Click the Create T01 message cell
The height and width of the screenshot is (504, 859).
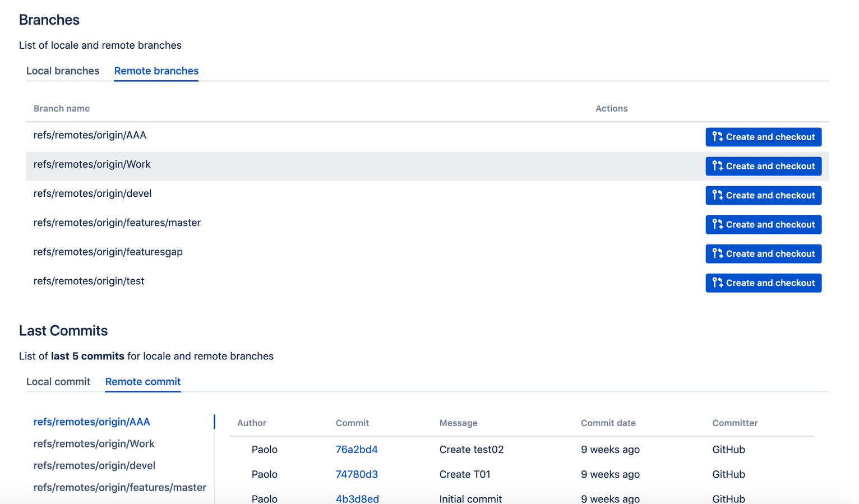click(465, 474)
